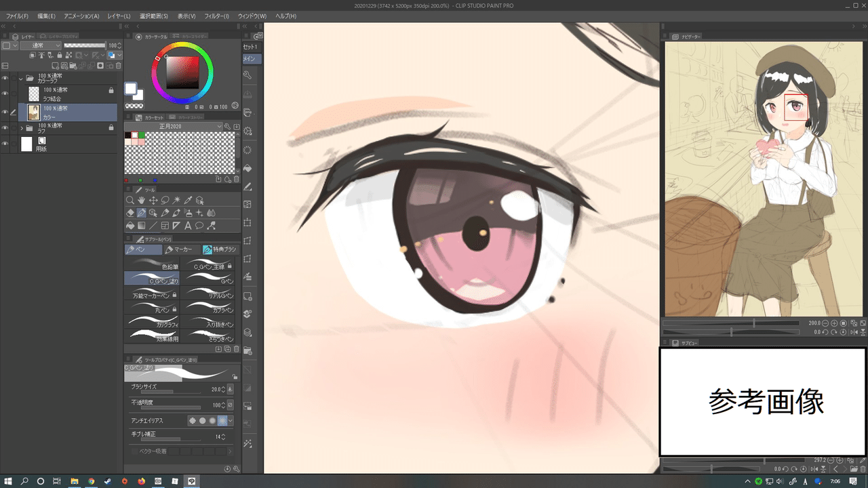Switch to the マーカー sub tool tab
The width and height of the screenshot is (868, 488).
click(179, 249)
